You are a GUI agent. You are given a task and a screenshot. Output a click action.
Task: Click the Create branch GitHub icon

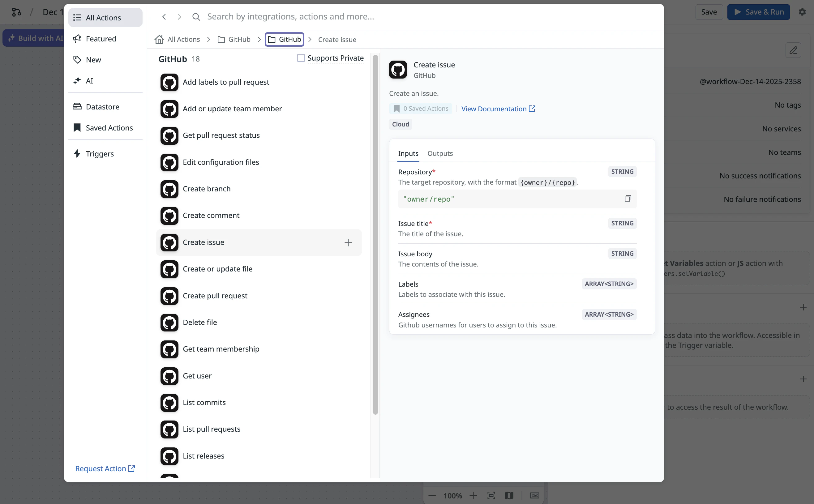tap(169, 189)
